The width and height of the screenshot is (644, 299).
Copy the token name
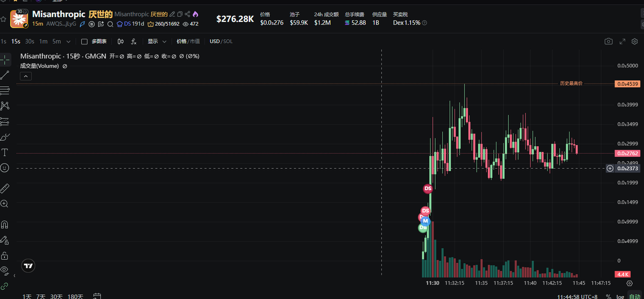click(180, 14)
